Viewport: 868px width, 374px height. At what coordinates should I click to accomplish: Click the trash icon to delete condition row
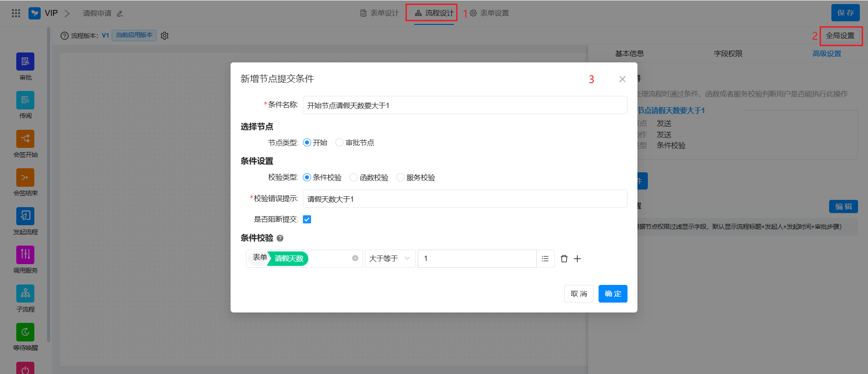564,259
